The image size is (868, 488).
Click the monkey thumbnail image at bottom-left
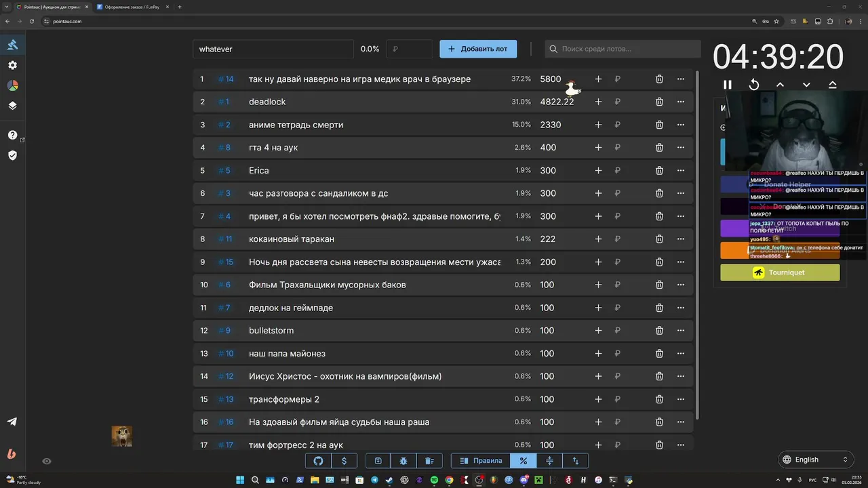[122, 436]
